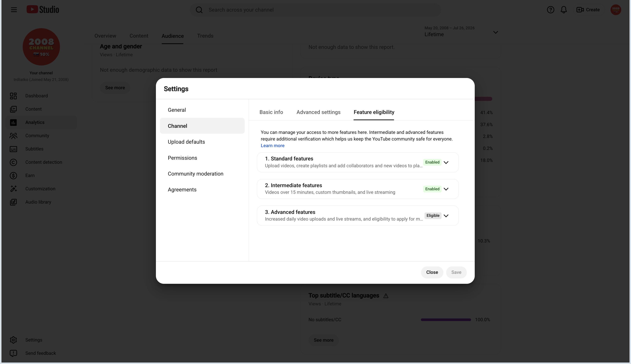Screen dimensions: 631x364
Task: Switch to the Basic info tab
Action: pyautogui.click(x=271, y=112)
